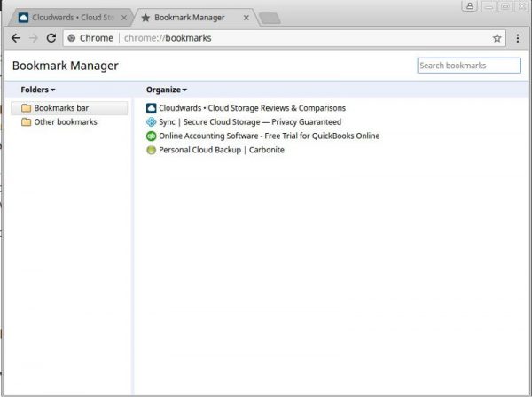Click the Bookmark Manager heading
The width and height of the screenshot is (532, 397).
(65, 66)
